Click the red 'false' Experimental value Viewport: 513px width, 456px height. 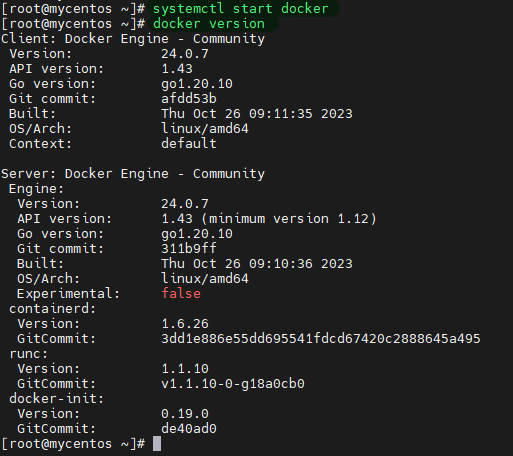[181, 294]
